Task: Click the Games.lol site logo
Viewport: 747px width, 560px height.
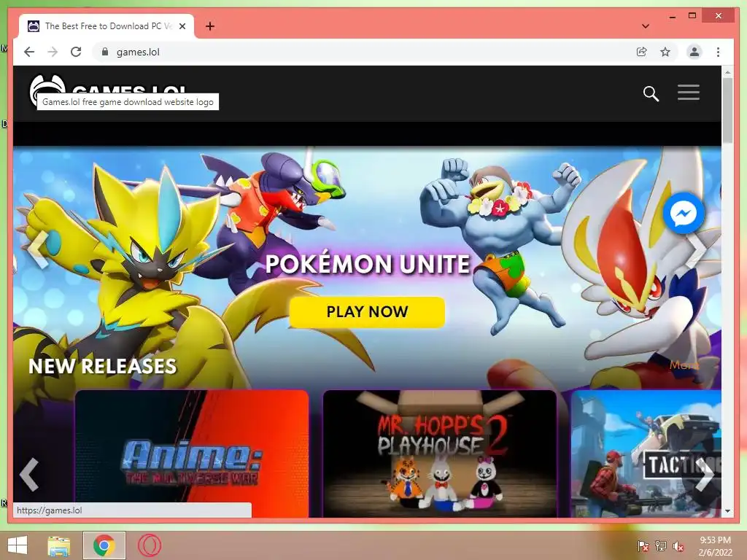Action: pos(108,91)
